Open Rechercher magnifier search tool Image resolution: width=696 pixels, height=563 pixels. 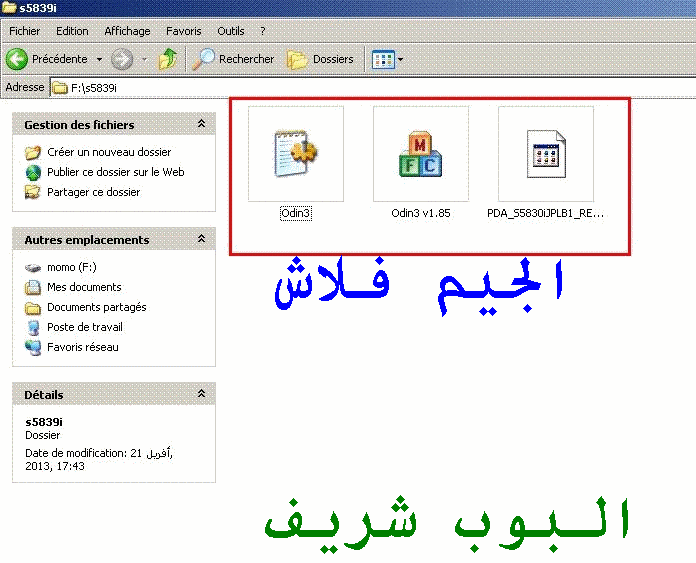click(203, 59)
